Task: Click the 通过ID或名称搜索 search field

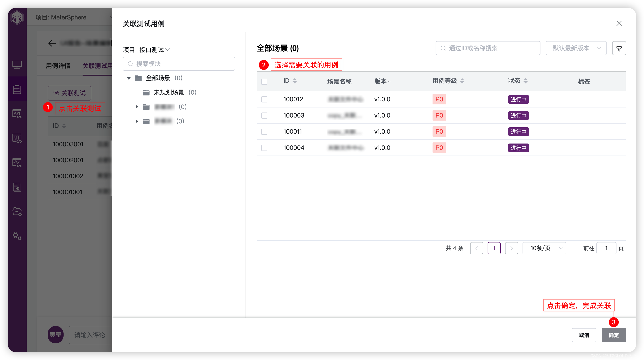Action: click(488, 48)
